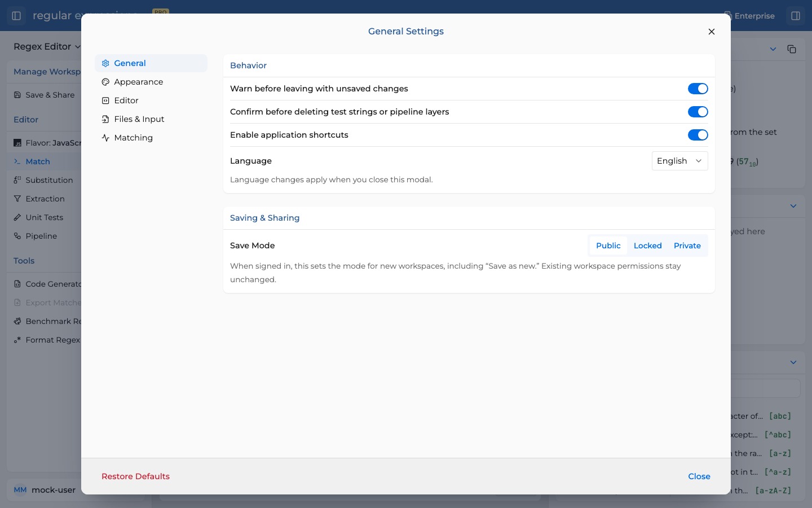Click the Enterprise link in the header

749,16
